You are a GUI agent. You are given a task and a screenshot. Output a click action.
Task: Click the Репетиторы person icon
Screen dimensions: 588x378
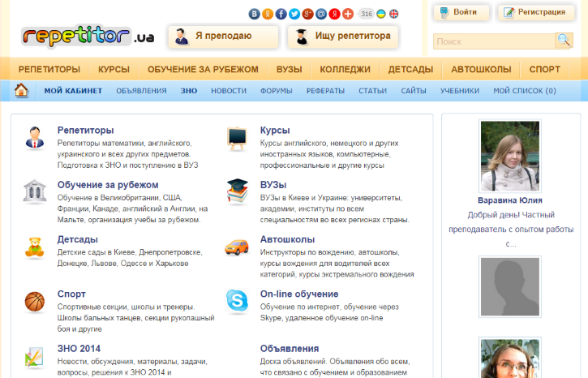click(35, 138)
